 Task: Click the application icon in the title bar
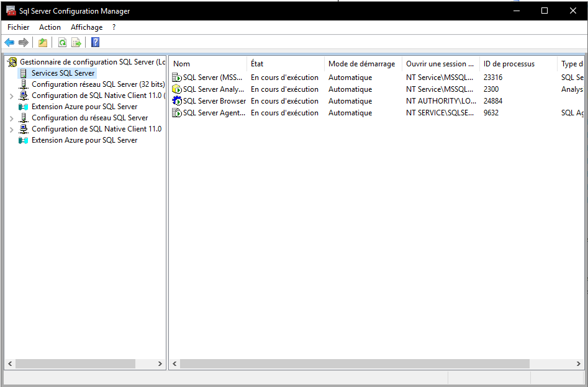(x=11, y=11)
